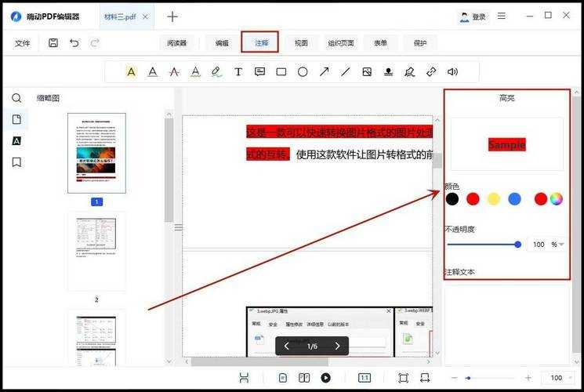Toggle single-page view mode
Screen dimensions: 584x392
283,378
